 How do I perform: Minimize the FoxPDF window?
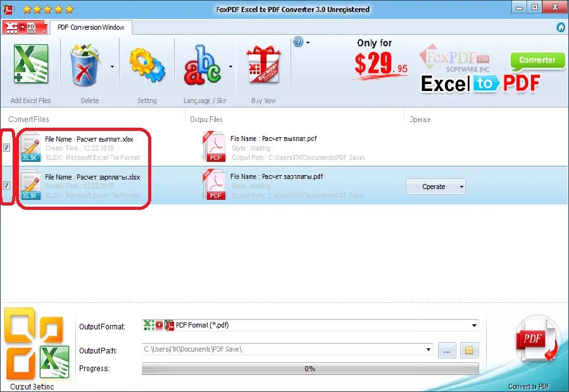[520, 8]
